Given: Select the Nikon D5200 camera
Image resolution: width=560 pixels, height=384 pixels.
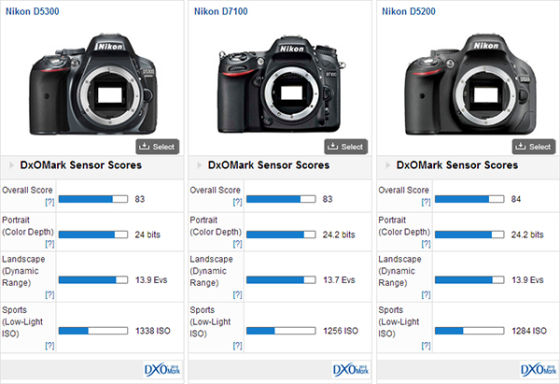Looking at the screenshot, I should [x=534, y=146].
